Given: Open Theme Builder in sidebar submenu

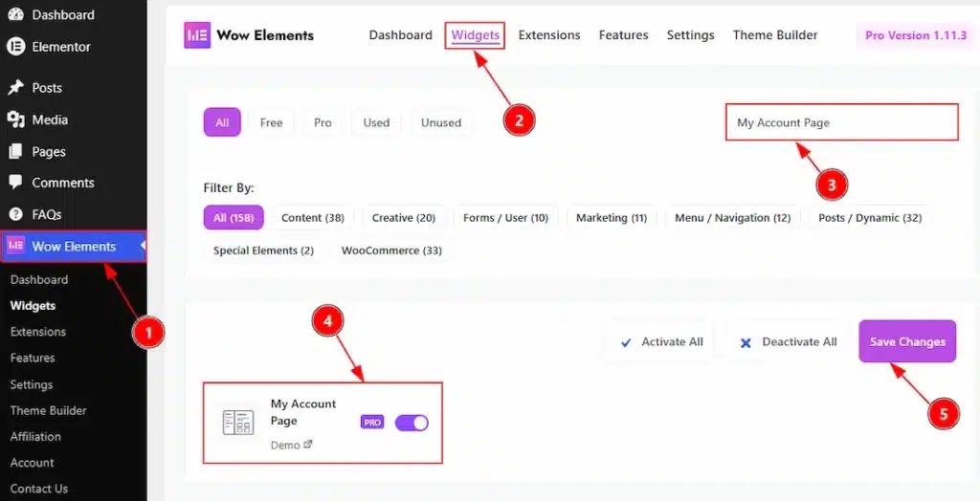Looking at the screenshot, I should [48, 410].
